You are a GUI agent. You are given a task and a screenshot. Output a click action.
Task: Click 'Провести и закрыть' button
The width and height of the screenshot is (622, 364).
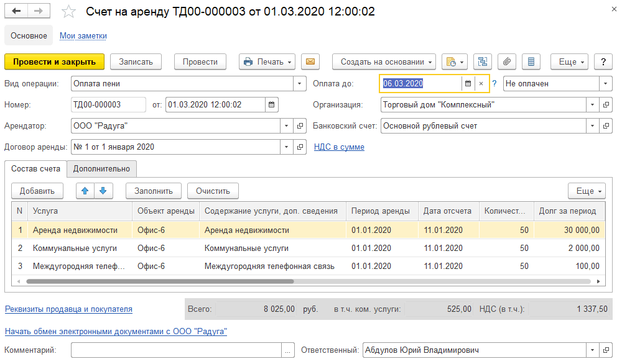pos(54,61)
